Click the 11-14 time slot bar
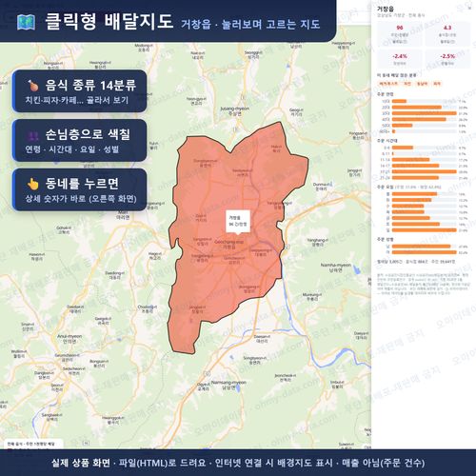This screenshot has height=476, width=476. [x=411, y=160]
